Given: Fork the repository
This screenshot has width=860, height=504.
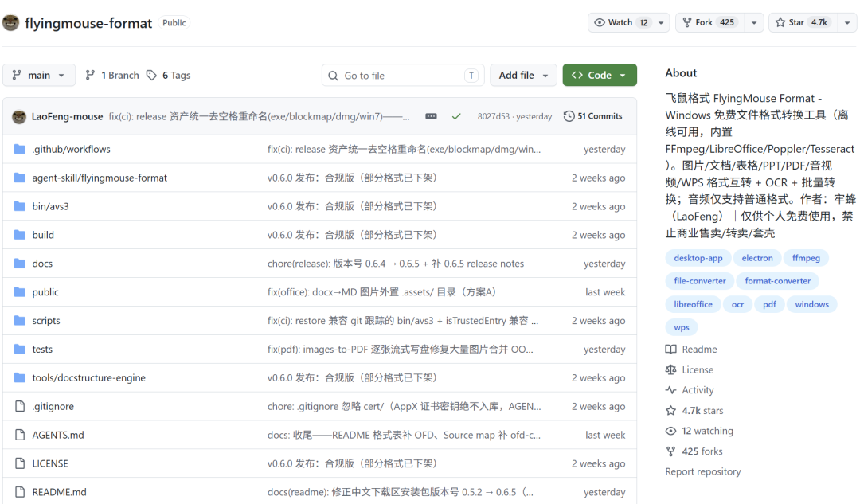Looking at the screenshot, I should tap(711, 22).
